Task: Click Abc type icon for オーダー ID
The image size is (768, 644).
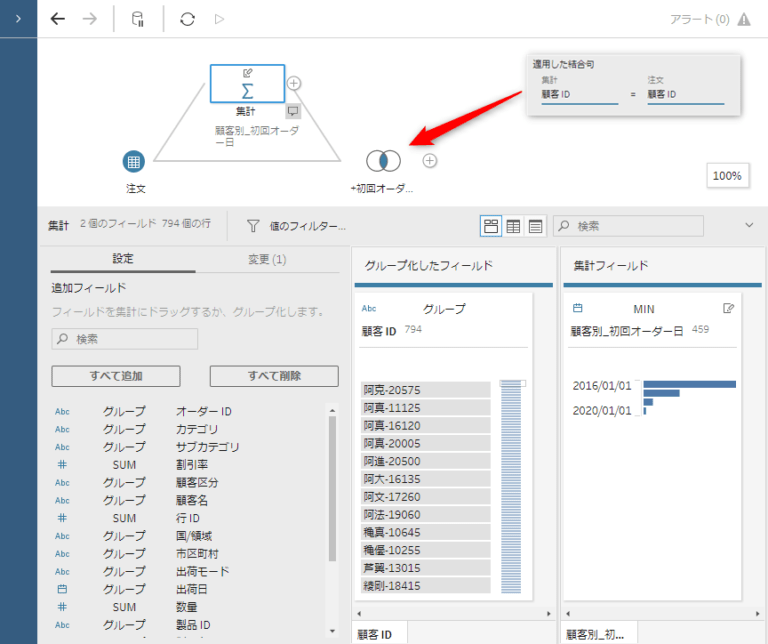Action: (x=62, y=411)
